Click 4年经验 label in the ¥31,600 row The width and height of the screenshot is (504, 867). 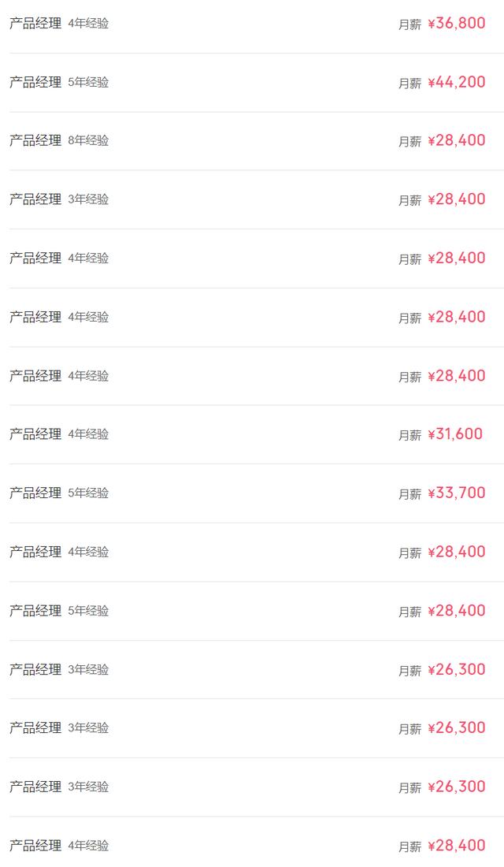[88, 434]
